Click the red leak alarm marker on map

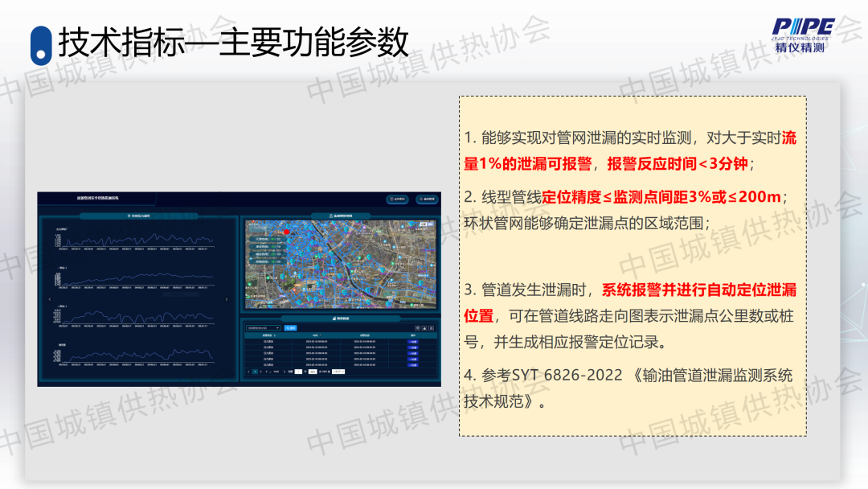coord(285,232)
